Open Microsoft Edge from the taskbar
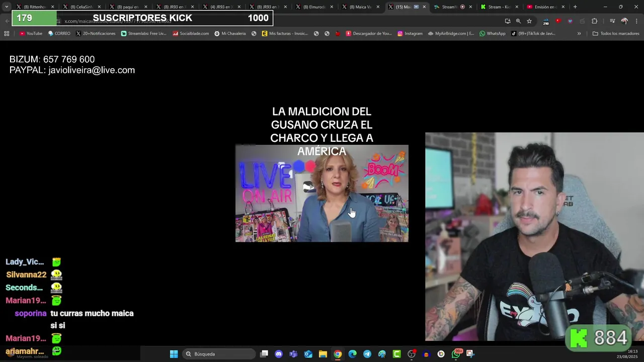644x362 pixels. tap(353, 354)
